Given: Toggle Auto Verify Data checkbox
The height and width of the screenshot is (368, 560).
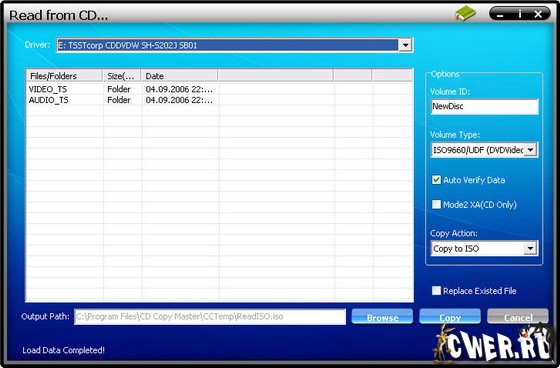Looking at the screenshot, I should pyautogui.click(x=436, y=180).
